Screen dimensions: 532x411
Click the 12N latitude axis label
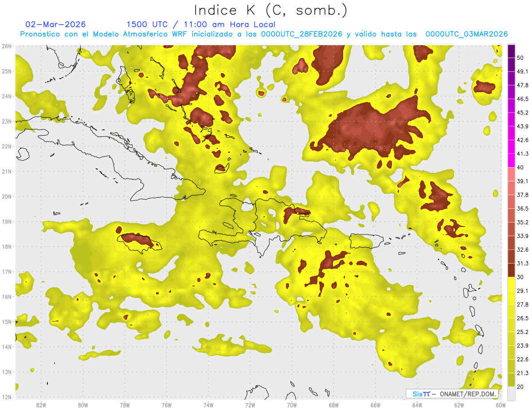pyautogui.click(x=7, y=397)
